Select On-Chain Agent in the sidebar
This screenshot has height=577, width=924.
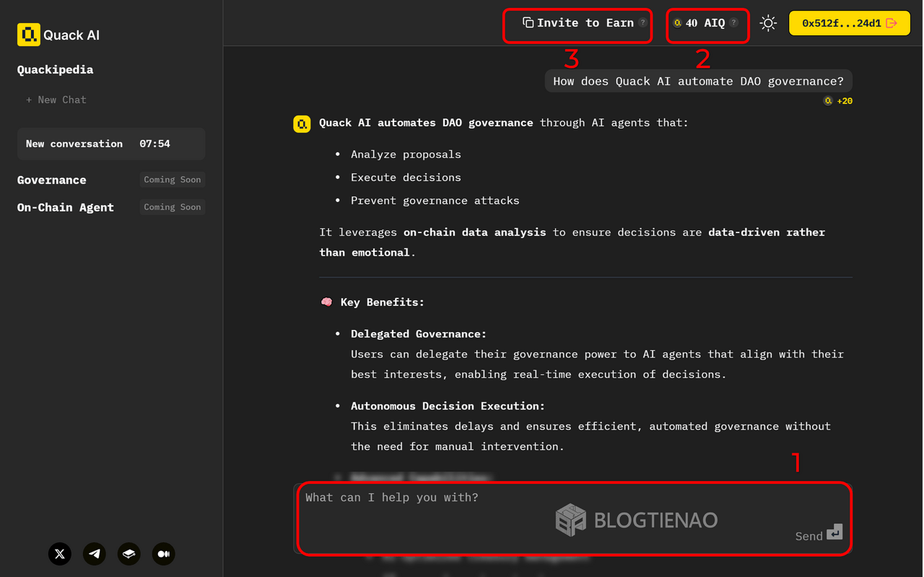coord(65,207)
